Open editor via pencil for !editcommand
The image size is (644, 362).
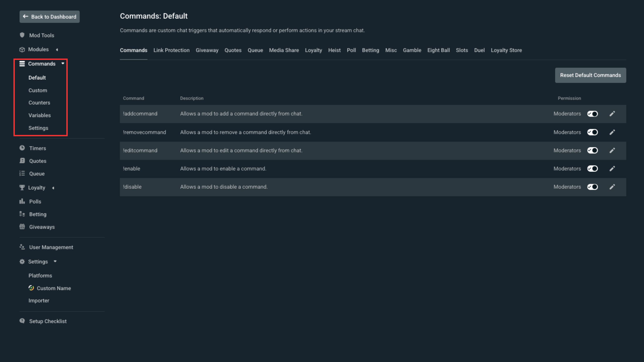pos(612,150)
